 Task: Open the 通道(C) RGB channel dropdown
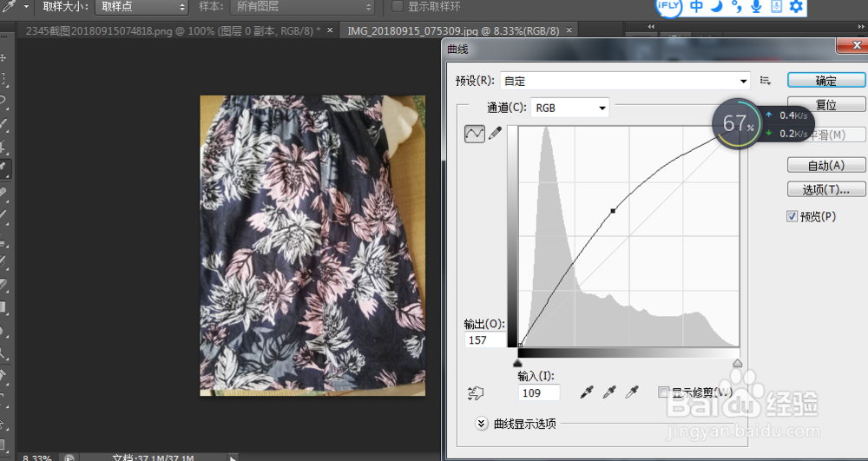569,108
